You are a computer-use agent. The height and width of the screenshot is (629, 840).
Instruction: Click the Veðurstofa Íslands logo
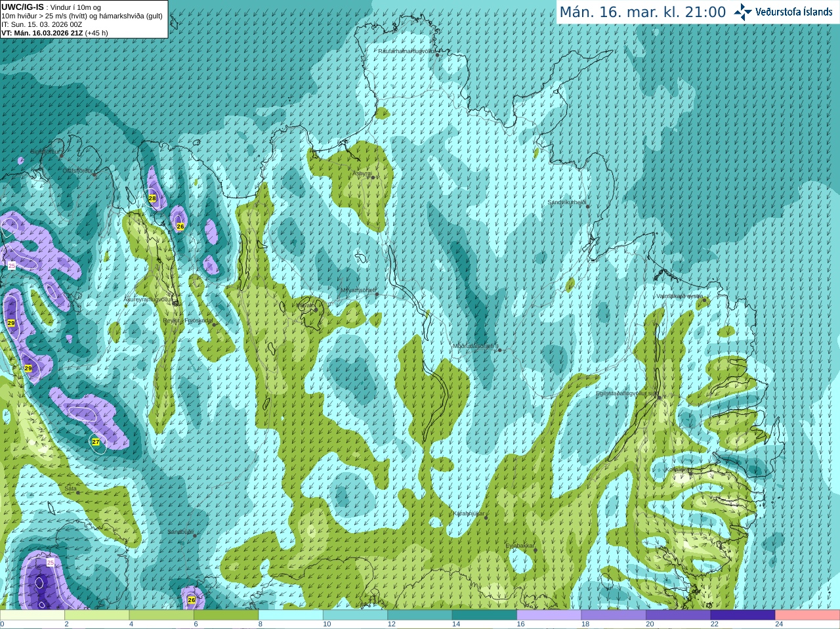(783, 12)
